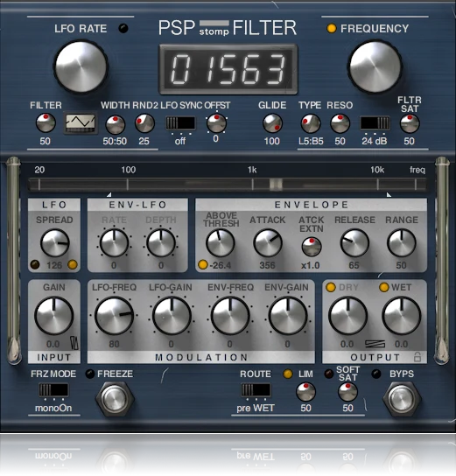
Task: Toggle the BYPS indicator LED
Action: (x=376, y=374)
